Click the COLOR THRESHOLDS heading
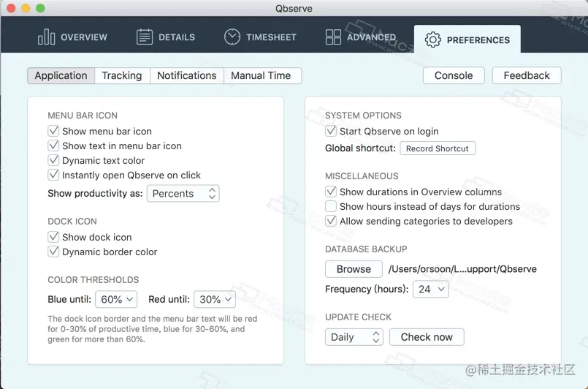Image resolution: width=588 pixels, height=389 pixels. [93, 280]
